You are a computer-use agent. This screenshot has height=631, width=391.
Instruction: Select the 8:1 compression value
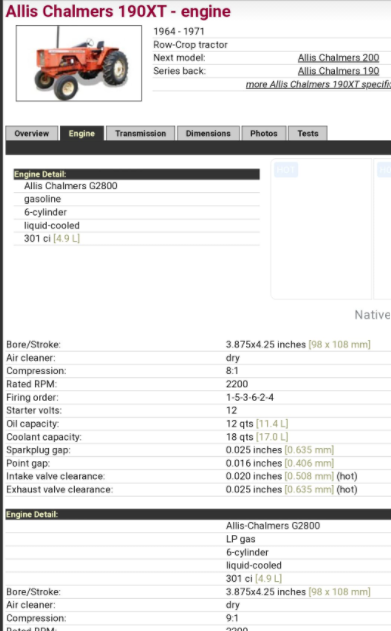pyautogui.click(x=232, y=371)
